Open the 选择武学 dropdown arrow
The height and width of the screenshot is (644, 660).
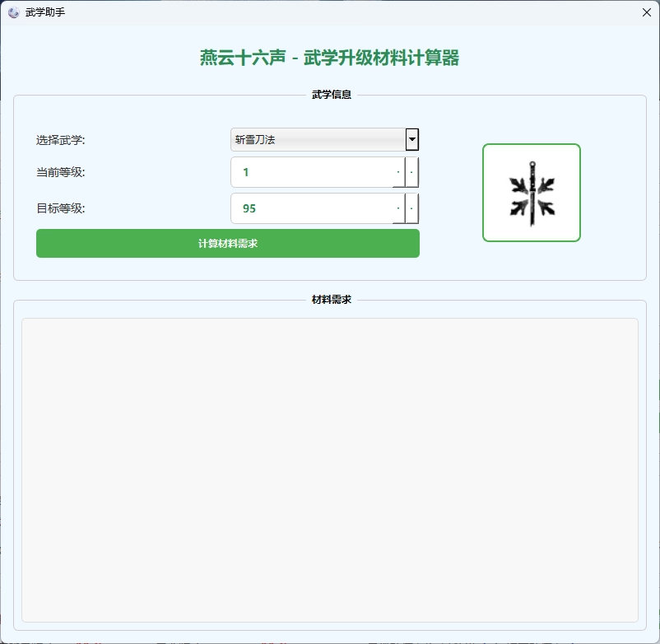[x=412, y=140]
